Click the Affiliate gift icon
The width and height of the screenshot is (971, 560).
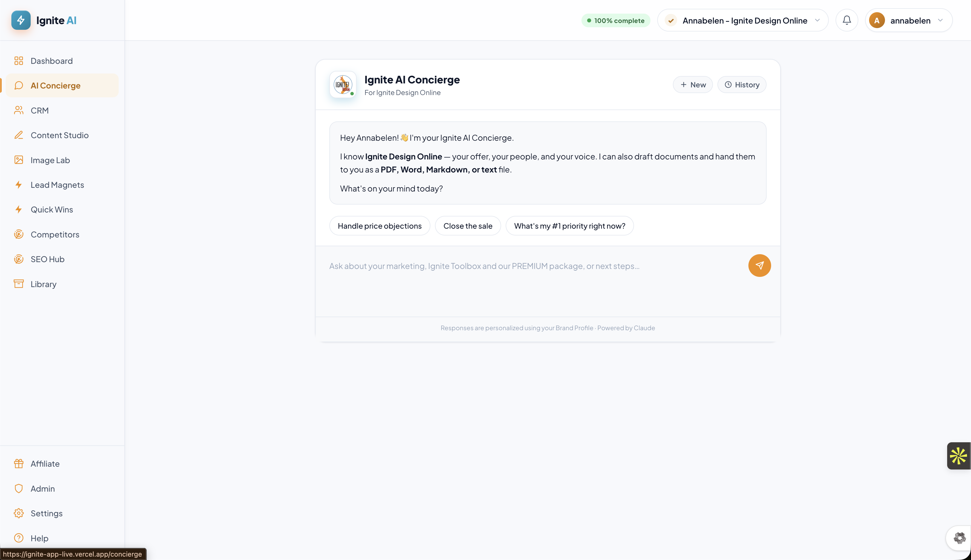point(18,464)
